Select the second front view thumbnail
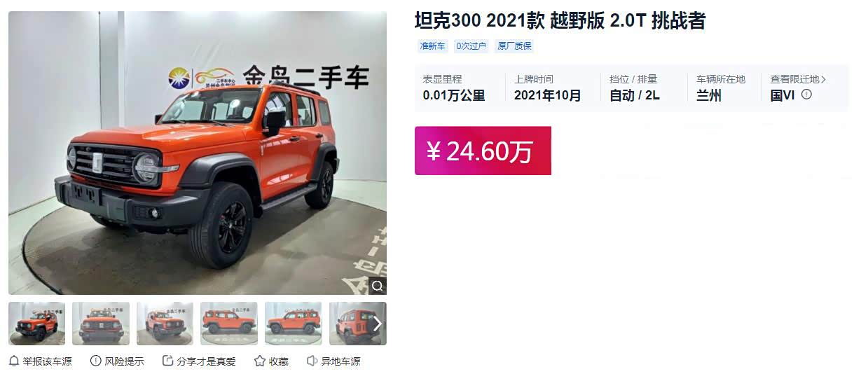The width and height of the screenshot is (868, 388). (x=101, y=324)
